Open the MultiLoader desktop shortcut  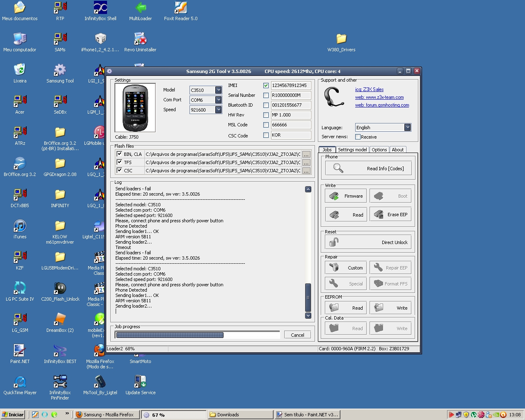click(x=140, y=11)
